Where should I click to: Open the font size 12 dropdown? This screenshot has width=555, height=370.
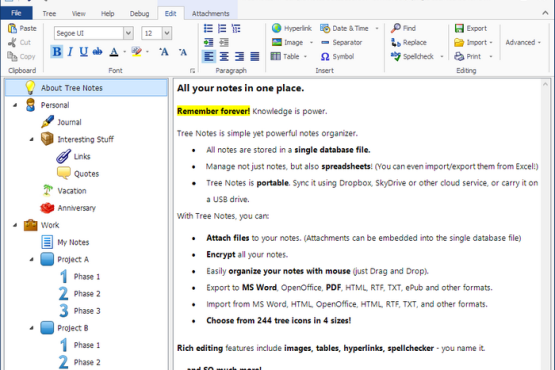(x=167, y=33)
